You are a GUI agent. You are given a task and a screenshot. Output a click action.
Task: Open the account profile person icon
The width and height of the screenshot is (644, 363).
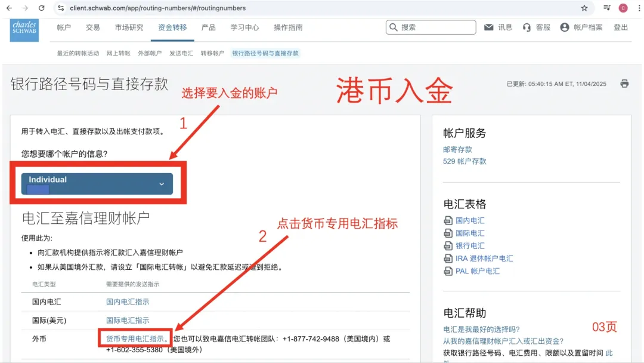point(565,27)
